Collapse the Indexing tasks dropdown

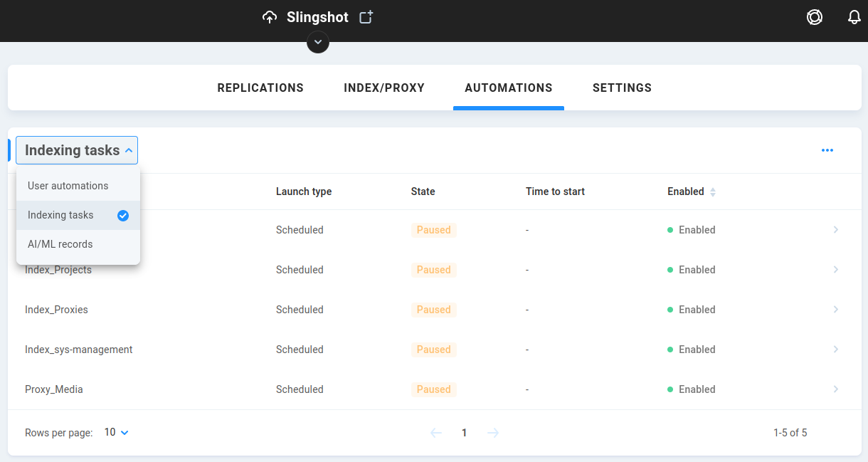77,150
